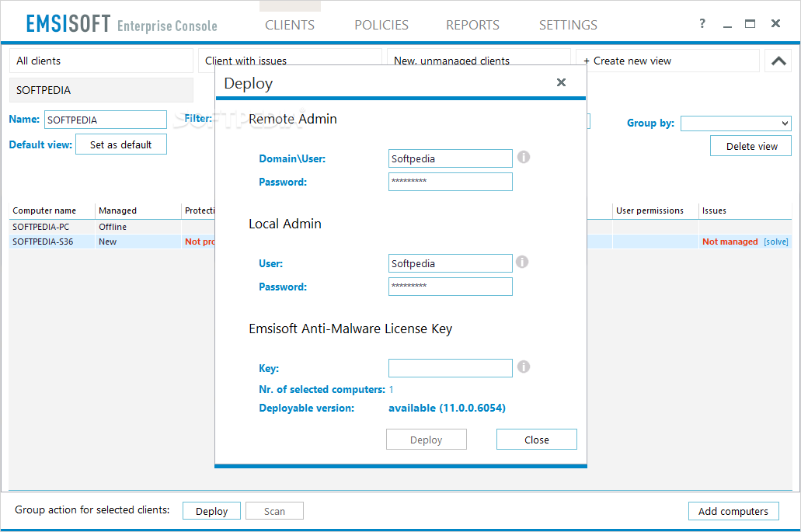The width and height of the screenshot is (801, 532).
Task: Select SOFTPEDIA-PC row
Action: click(113, 227)
